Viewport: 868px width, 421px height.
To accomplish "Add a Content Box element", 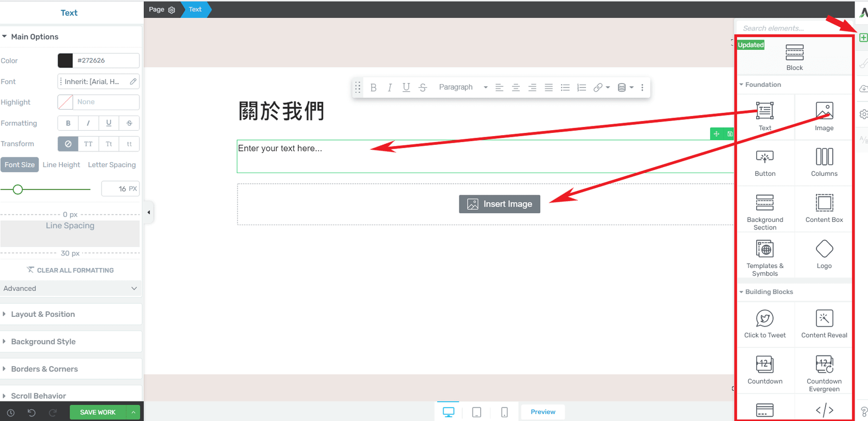I will point(824,209).
